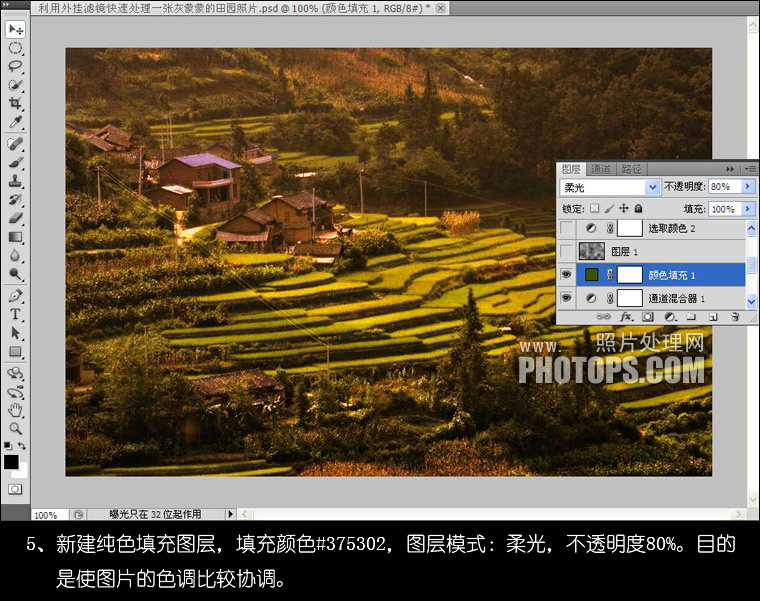Select the Blur tool
The image size is (760, 601).
(16, 255)
